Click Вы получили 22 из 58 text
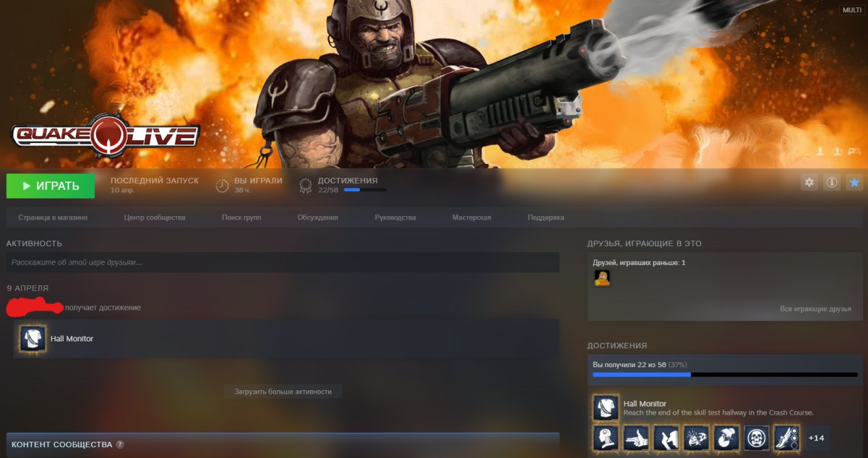The image size is (868, 458). tap(629, 365)
